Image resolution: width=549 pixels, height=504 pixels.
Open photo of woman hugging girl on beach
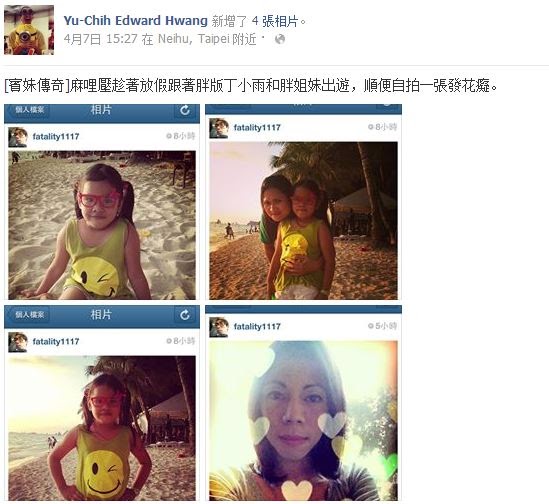pyautogui.click(x=303, y=221)
